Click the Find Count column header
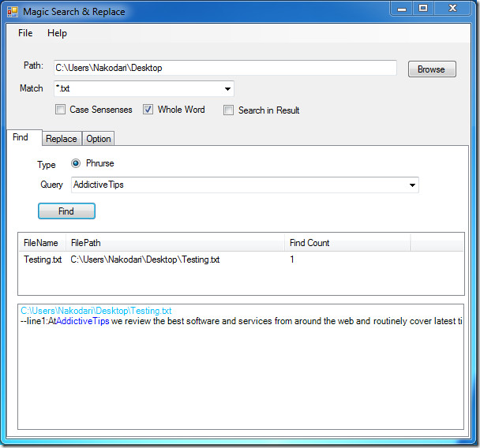The image size is (480, 448). [x=347, y=243]
